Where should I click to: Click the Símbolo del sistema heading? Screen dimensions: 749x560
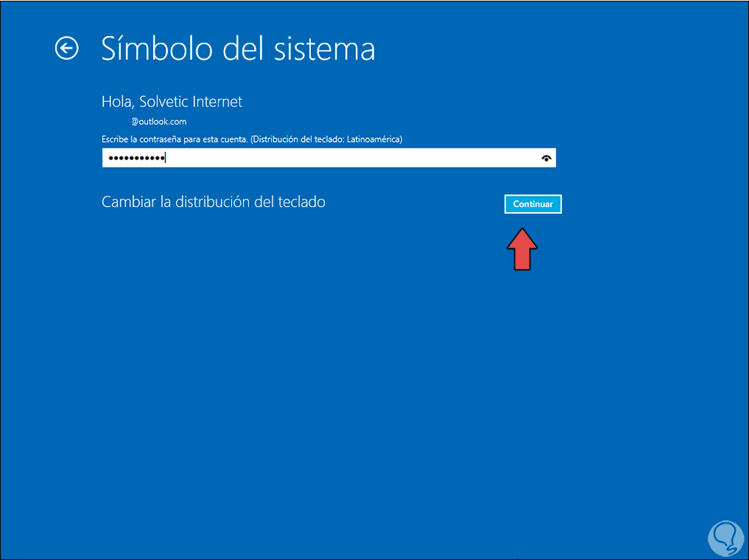point(238,49)
